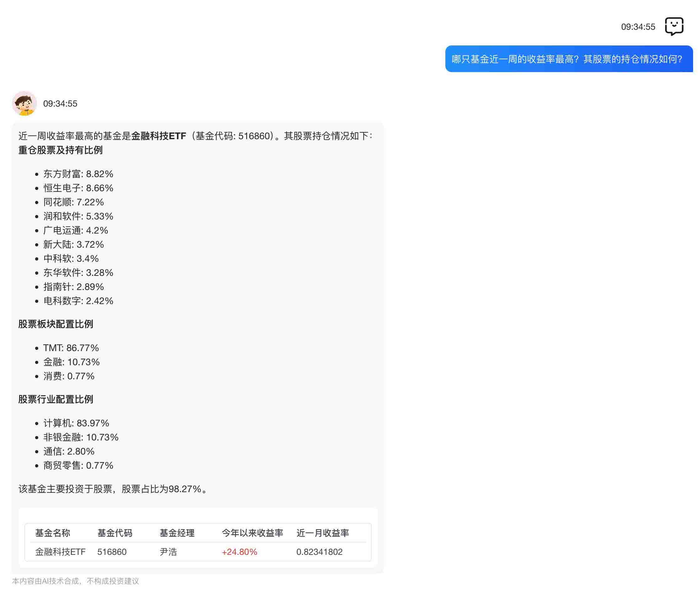
Task: Click the 新大陆: 3.72% list item
Action: (x=73, y=245)
